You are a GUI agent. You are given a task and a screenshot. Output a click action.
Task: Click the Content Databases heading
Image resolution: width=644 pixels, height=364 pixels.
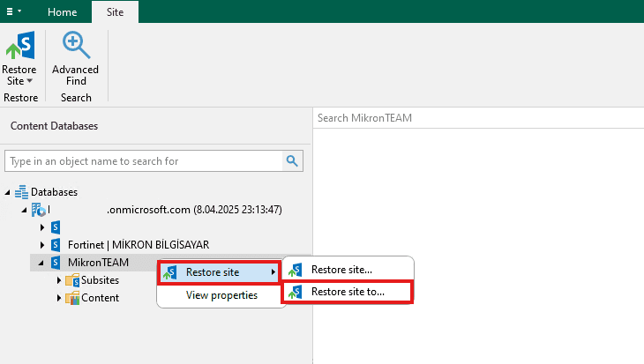click(x=54, y=126)
